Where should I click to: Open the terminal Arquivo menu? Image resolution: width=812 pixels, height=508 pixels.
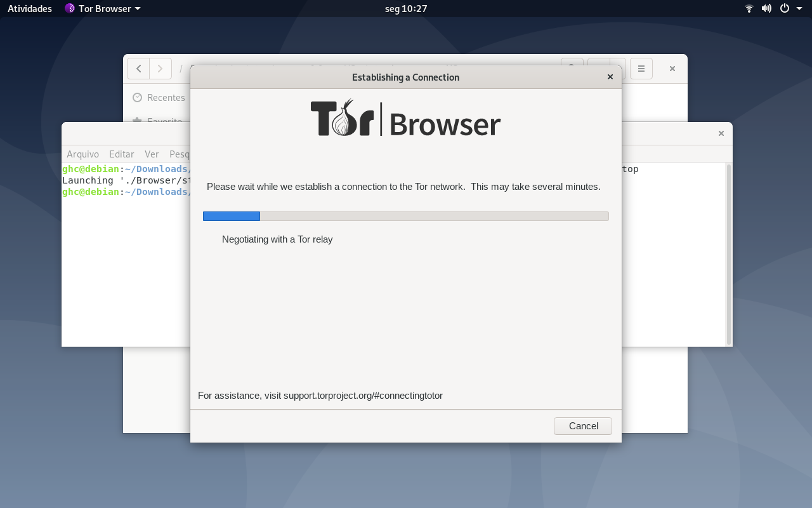82,154
